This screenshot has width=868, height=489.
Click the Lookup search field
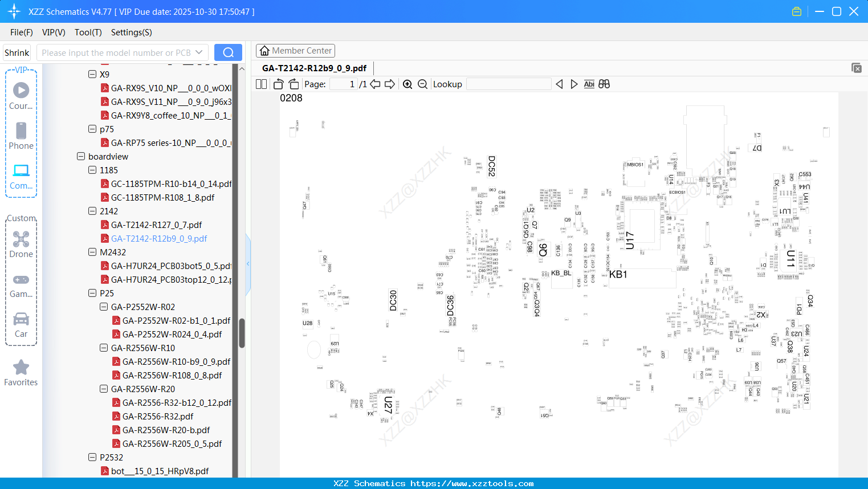(509, 84)
